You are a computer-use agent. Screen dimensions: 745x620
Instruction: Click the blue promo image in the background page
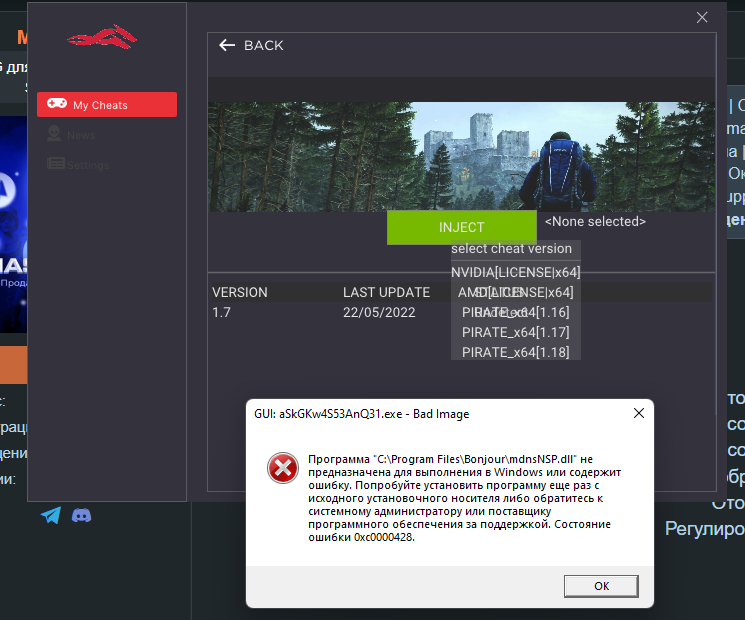click(13, 224)
